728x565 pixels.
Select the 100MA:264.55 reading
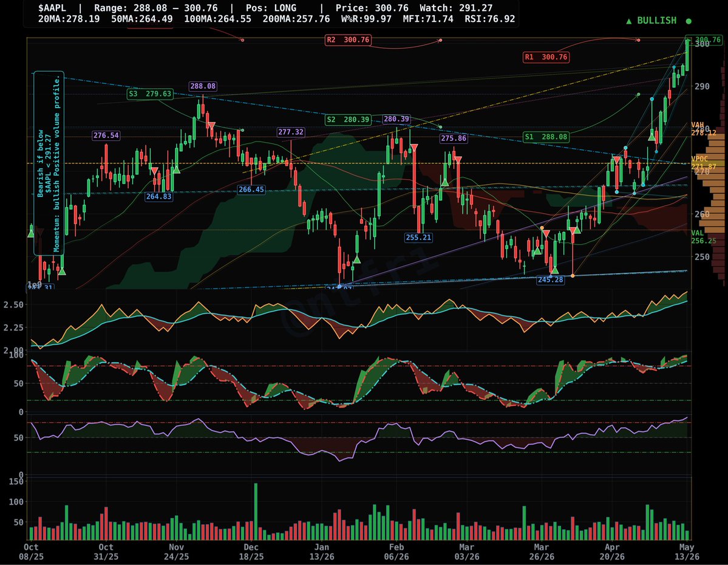218,19
